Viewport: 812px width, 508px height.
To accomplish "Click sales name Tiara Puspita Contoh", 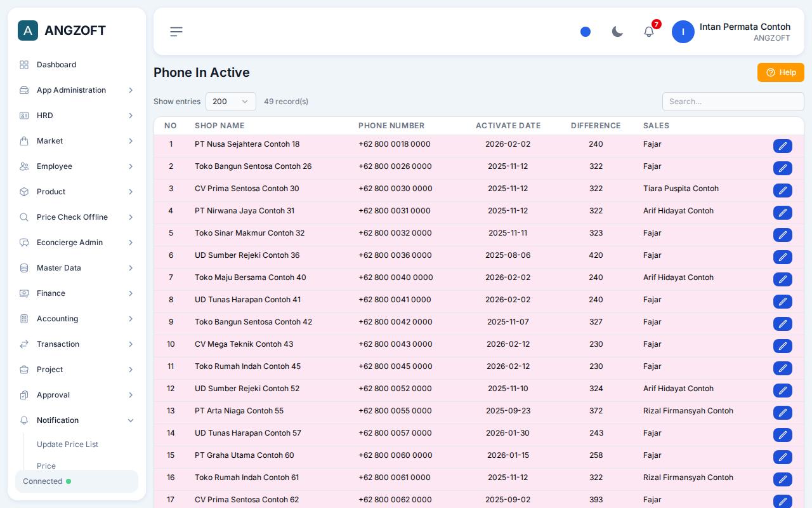I will click(681, 189).
